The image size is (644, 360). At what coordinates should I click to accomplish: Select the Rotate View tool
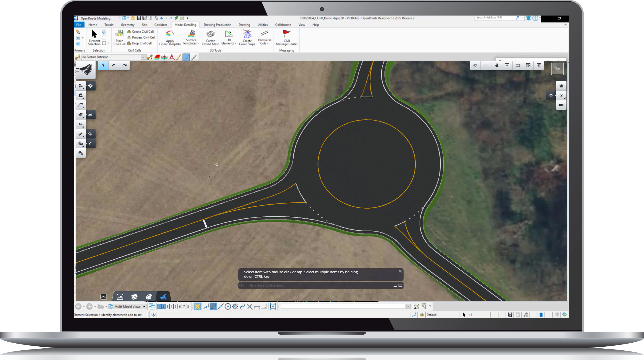point(475,65)
